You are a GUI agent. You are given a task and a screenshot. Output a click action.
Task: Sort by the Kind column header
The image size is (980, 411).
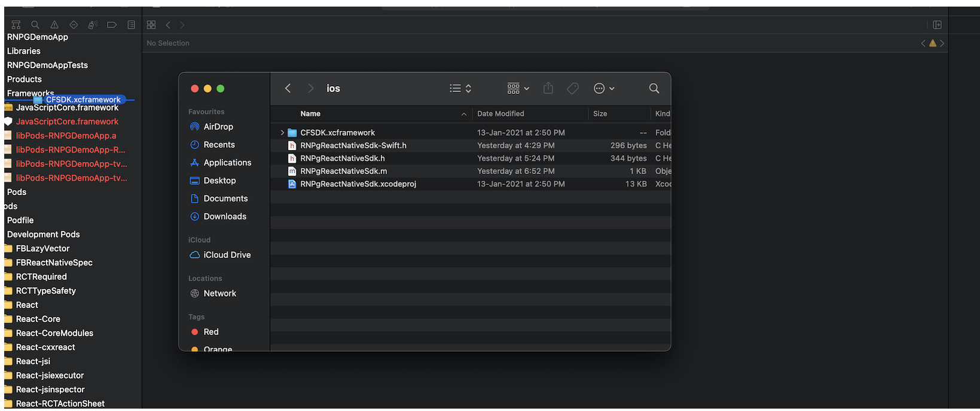(x=663, y=114)
